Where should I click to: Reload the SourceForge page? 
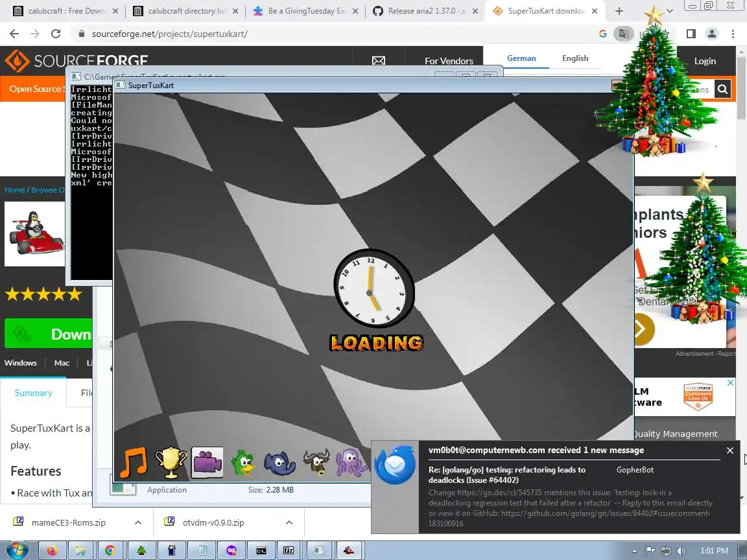click(x=56, y=34)
